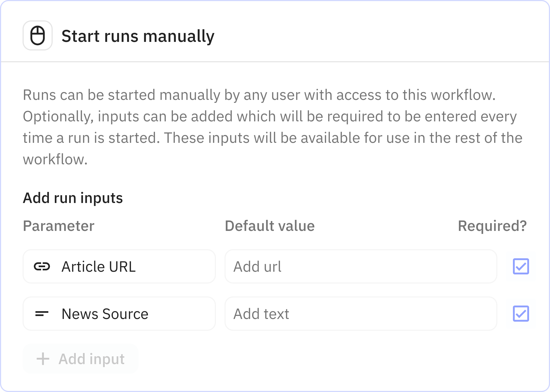The image size is (550, 392).
Task: Click the divider line under the header
Action: (x=275, y=62)
